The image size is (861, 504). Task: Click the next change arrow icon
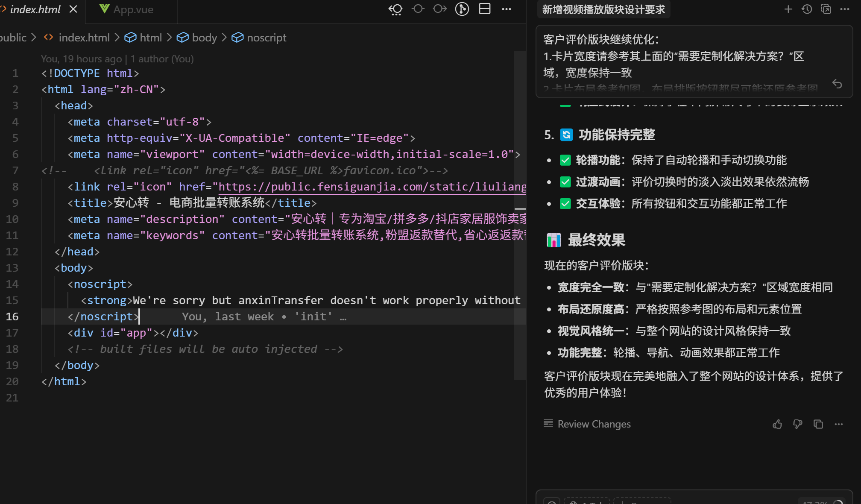[439, 9]
